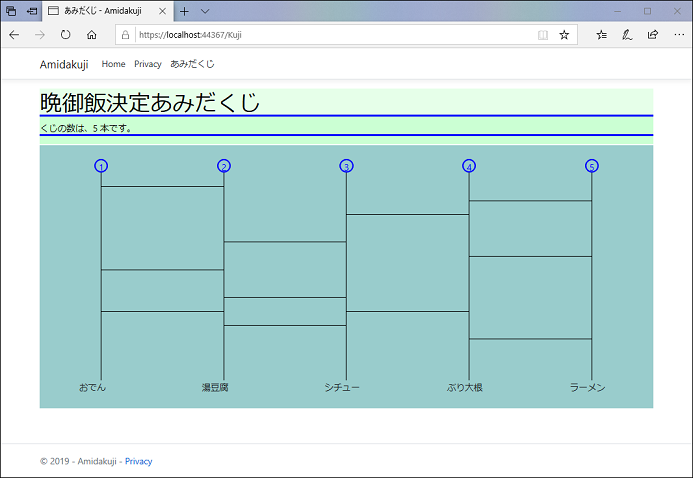Click the padlock site info icon
Viewport: 693px width, 478px height.
point(126,35)
